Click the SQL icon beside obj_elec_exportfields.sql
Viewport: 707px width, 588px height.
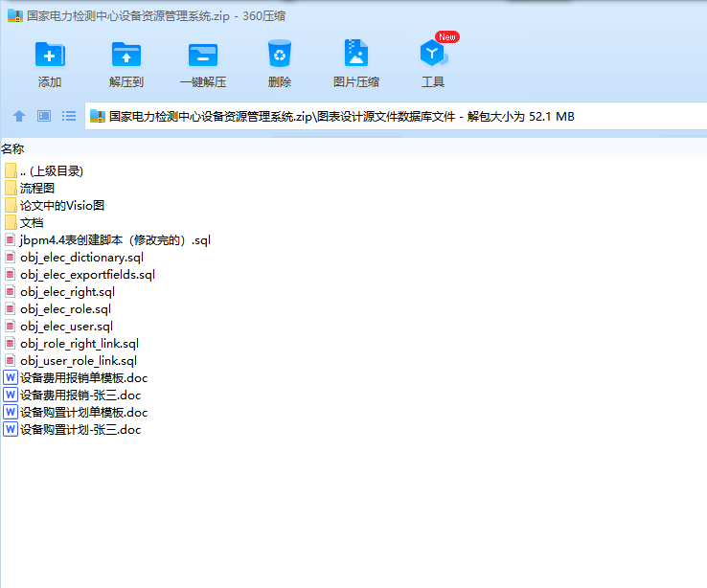10,275
